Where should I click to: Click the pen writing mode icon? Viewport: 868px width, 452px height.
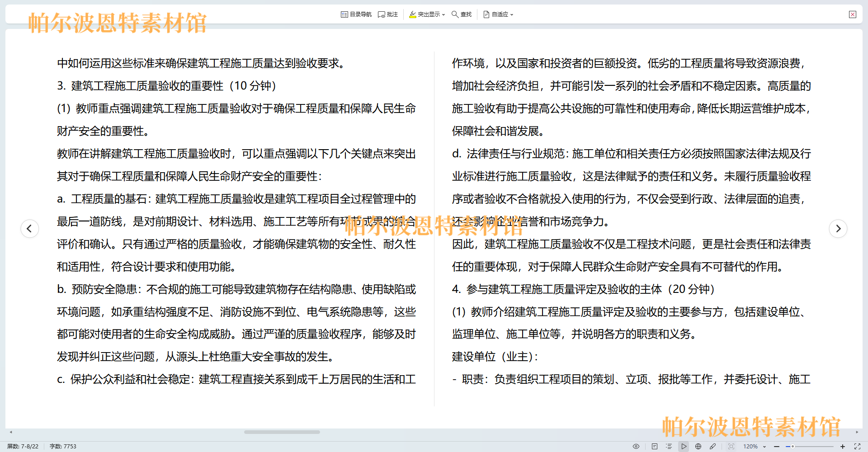(x=713, y=446)
